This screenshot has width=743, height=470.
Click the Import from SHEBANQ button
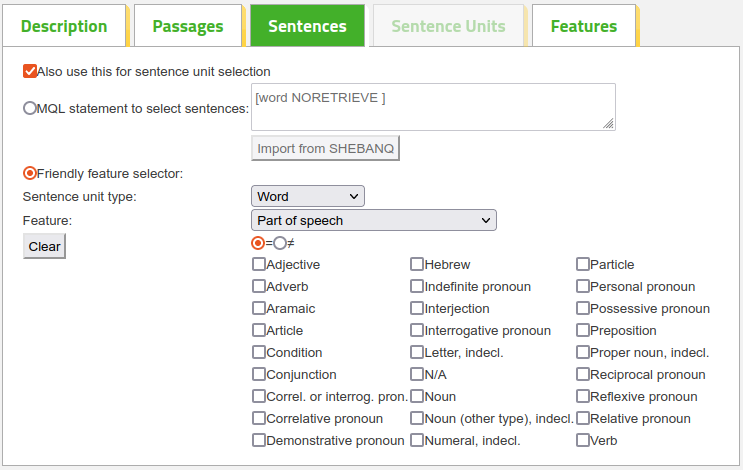click(x=326, y=148)
